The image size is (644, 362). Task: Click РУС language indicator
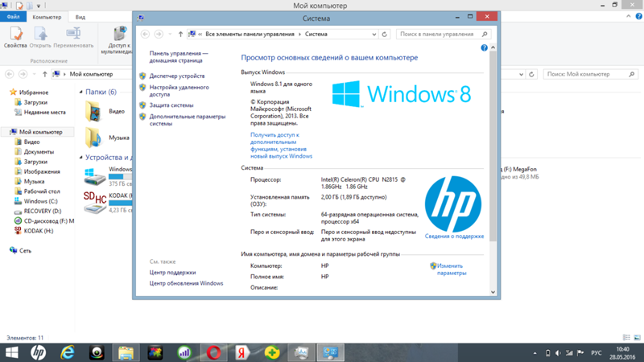[x=597, y=353]
